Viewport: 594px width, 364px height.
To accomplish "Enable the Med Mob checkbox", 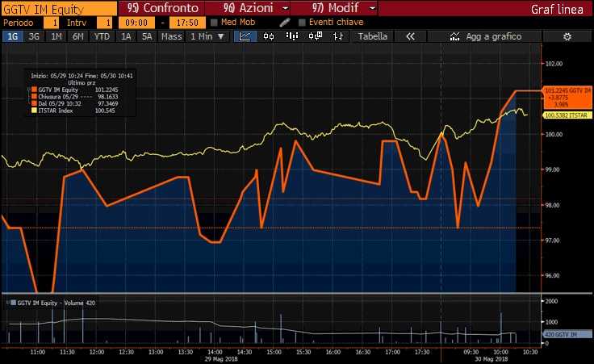I will tap(215, 23).
